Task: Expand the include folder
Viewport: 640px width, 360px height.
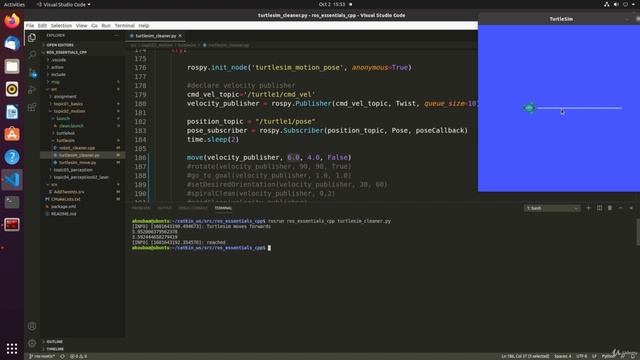Action: tap(58, 74)
